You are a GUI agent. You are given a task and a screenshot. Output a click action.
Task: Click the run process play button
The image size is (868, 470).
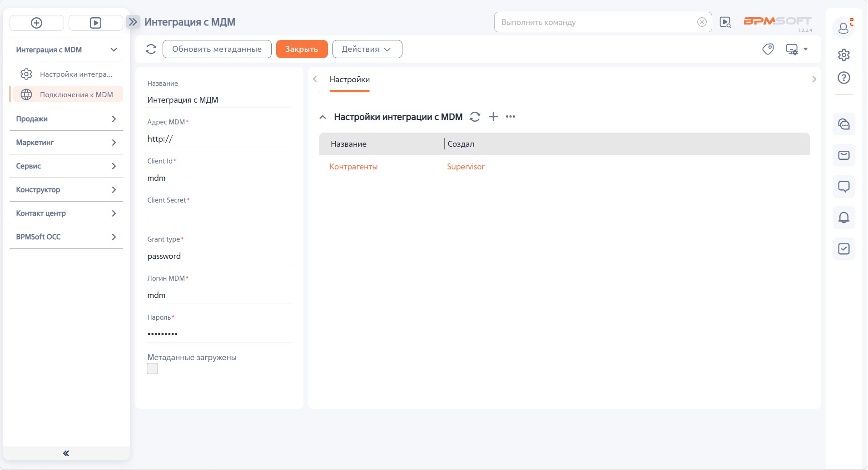click(x=95, y=23)
